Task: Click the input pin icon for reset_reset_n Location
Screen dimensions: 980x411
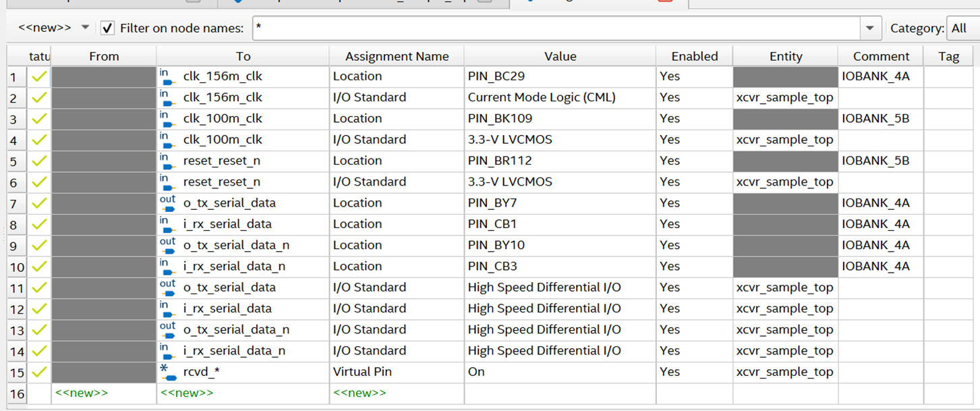Action: coord(167,161)
